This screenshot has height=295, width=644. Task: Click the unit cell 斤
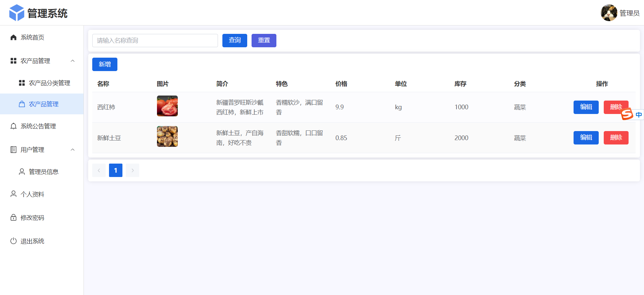click(398, 138)
